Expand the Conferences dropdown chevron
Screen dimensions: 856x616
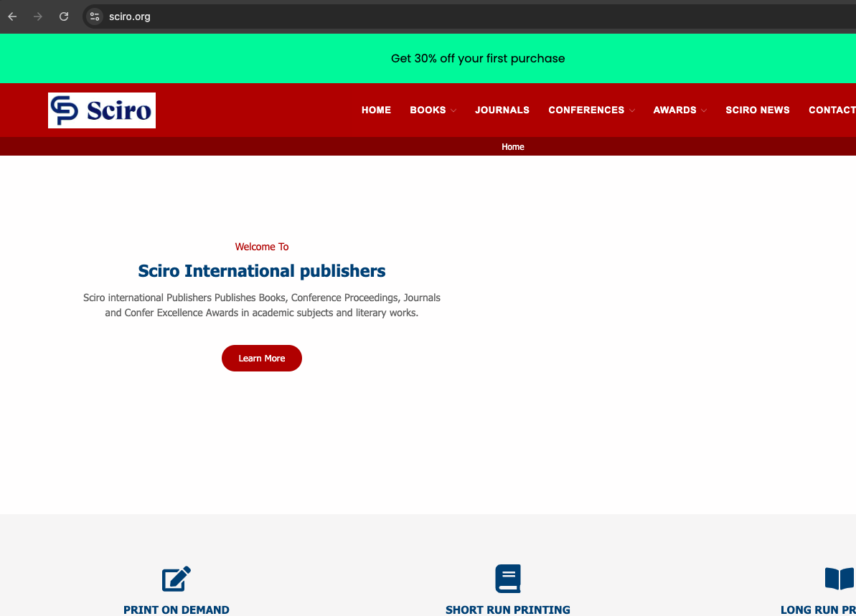[x=632, y=110]
